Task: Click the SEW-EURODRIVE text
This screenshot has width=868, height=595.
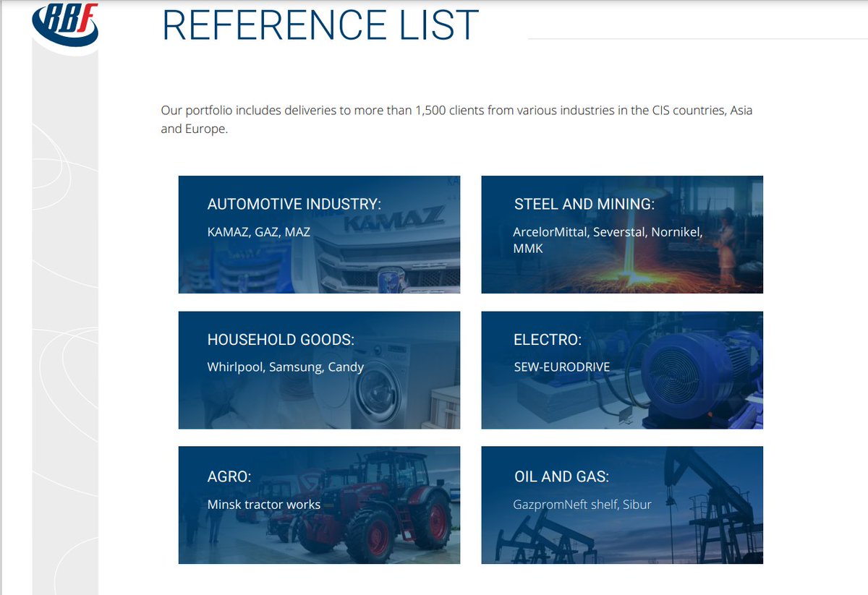Action: pos(562,367)
